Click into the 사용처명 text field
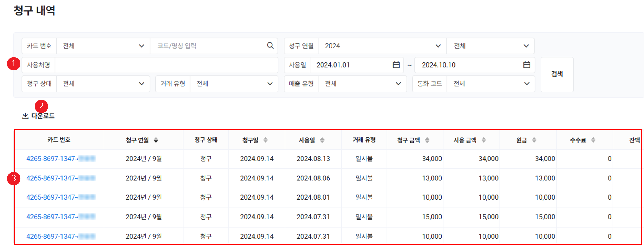This screenshot has width=644, height=245. coord(166,65)
